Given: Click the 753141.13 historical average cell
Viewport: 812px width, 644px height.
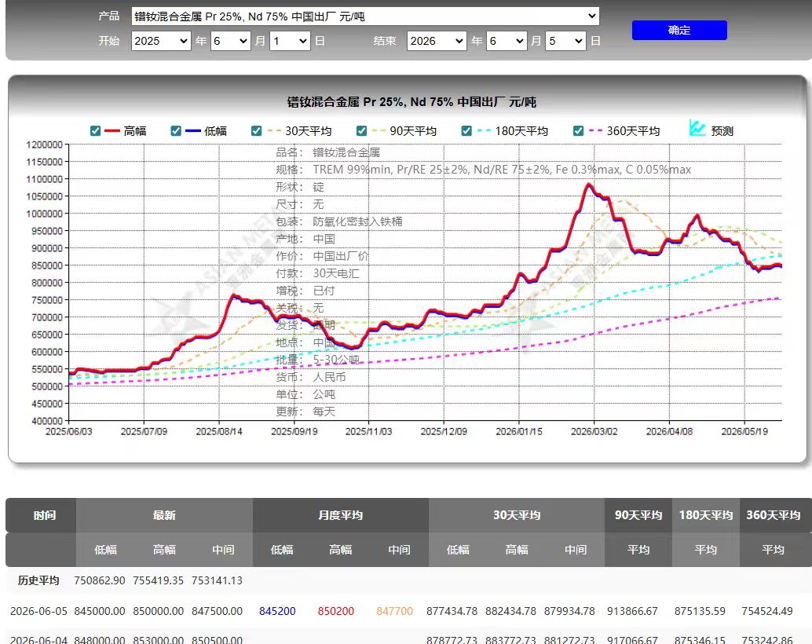Looking at the screenshot, I should (x=217, y=580).
